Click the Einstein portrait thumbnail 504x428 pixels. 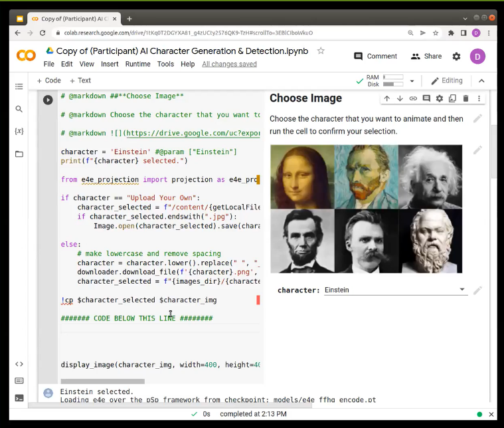(x=430, y=177)
